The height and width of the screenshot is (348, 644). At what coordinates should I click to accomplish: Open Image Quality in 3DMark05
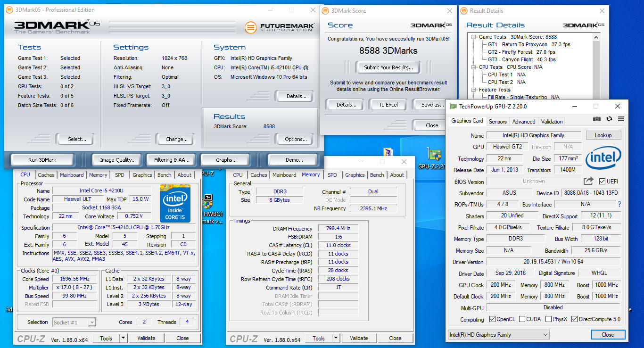[x=118, y=160]
